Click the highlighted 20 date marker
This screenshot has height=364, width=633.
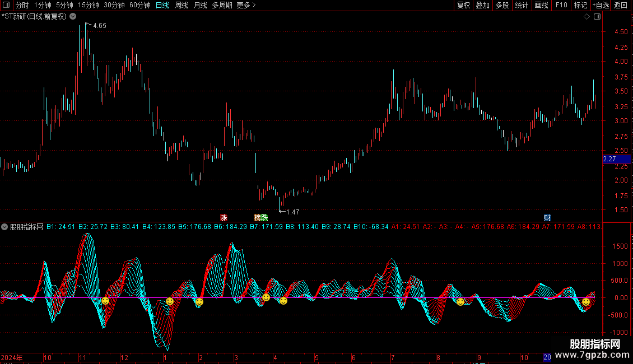pyautogui.click(x=547, y=357)
